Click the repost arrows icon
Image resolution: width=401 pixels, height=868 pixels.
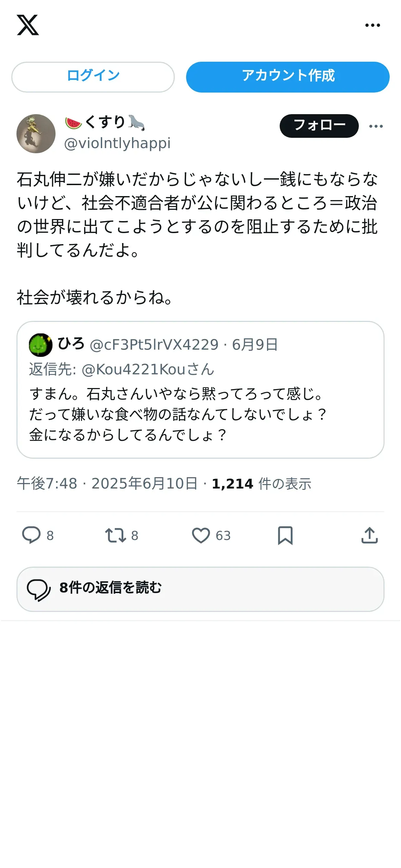point(116,535)
